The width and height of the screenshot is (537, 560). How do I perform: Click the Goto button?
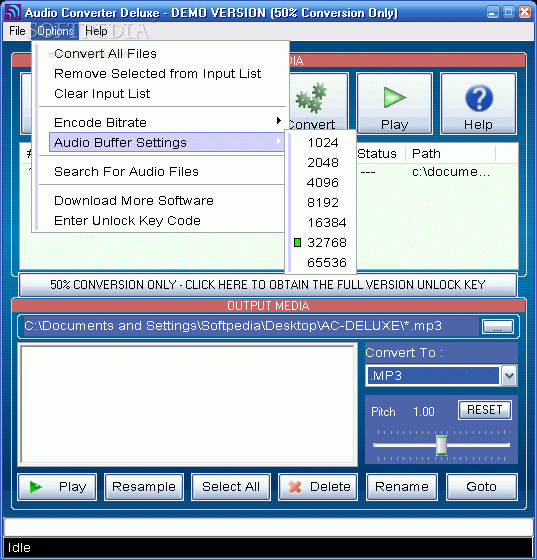(481, 487)
